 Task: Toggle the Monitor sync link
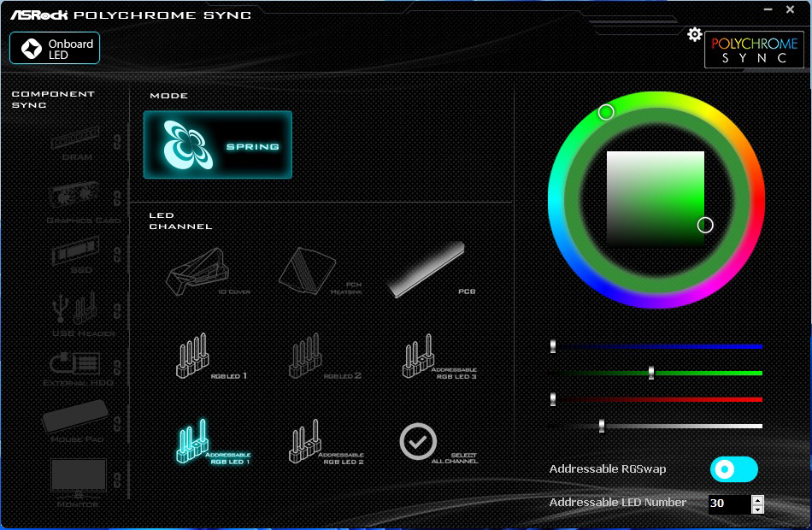pyautogui.click(x=118, y=480)
